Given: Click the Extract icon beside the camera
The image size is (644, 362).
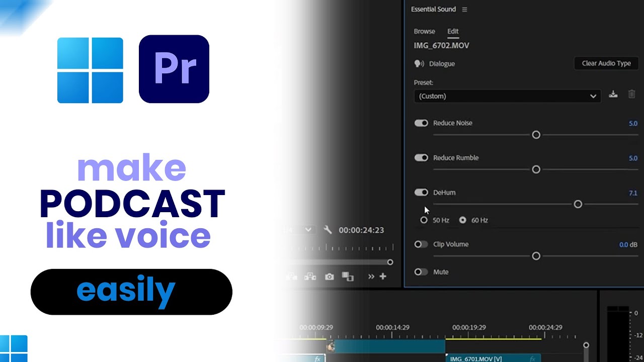Looking at the screenshot, I should [310, 277].
